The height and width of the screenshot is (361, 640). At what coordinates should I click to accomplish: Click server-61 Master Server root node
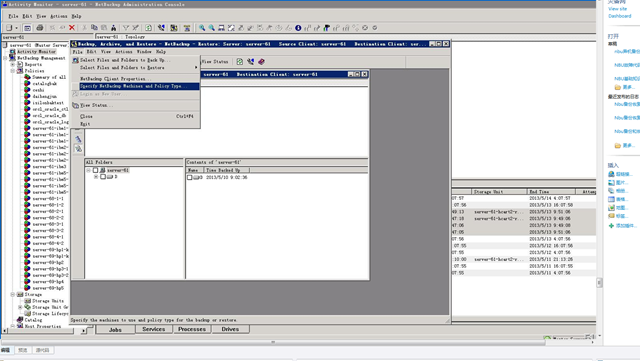pyautogui.click(x=39, y=45)
